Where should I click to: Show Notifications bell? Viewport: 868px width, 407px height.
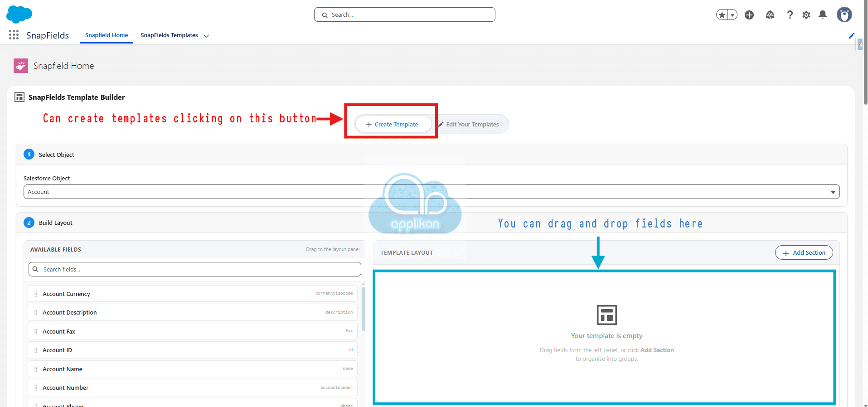(823, 15)
